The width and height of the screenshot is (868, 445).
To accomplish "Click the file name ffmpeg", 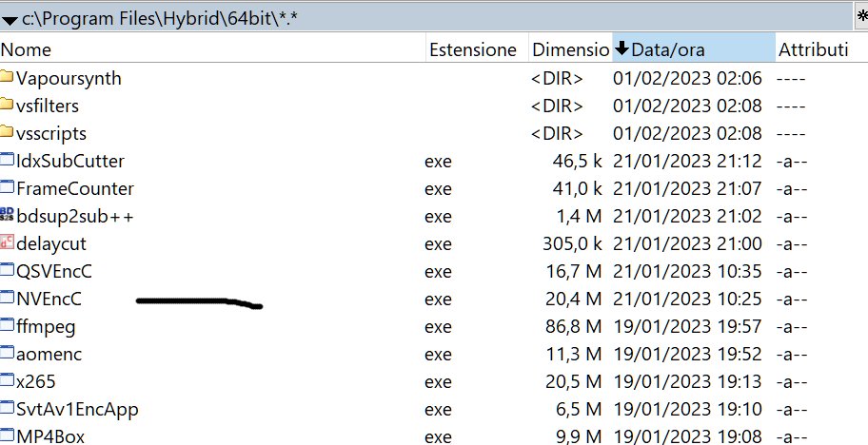I will [x=46, y=327].
